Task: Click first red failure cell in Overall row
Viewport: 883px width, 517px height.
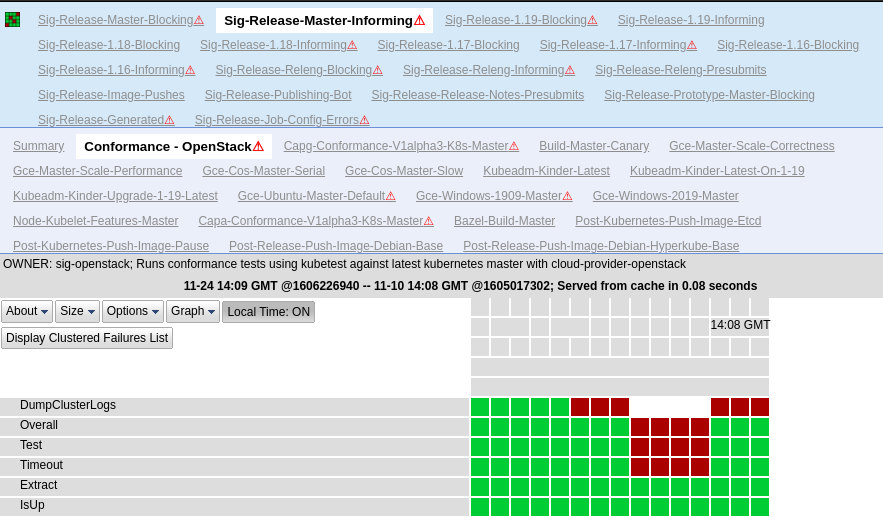Action: click(x=640, y=427)
